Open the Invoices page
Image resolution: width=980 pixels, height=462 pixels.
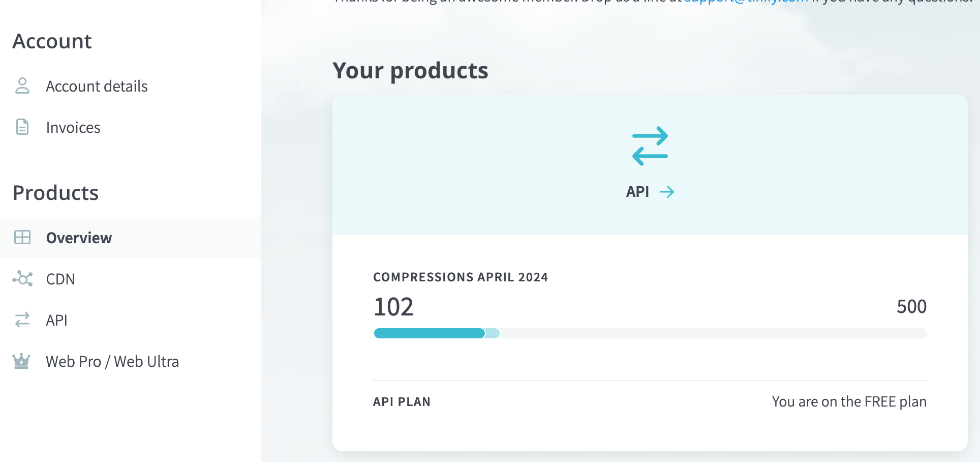73,128
